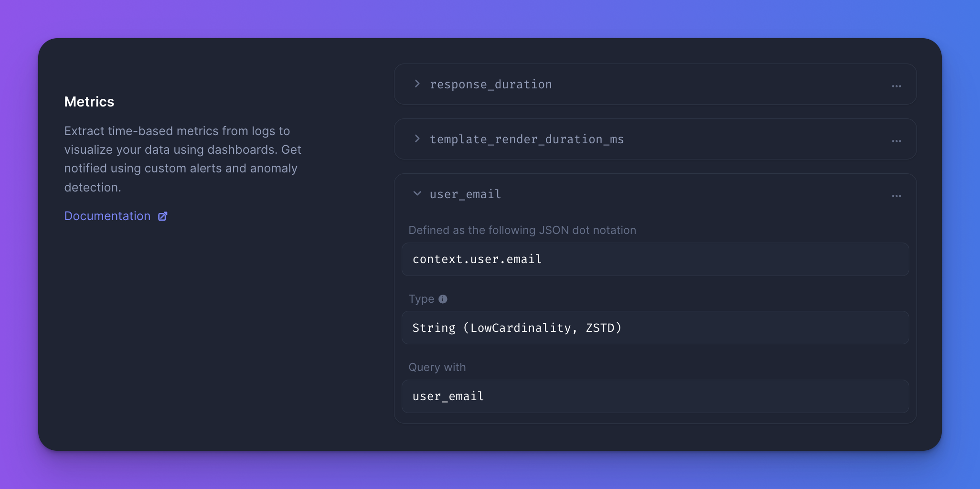Click the Query with label
980x489 pixels.
(437, 367)
